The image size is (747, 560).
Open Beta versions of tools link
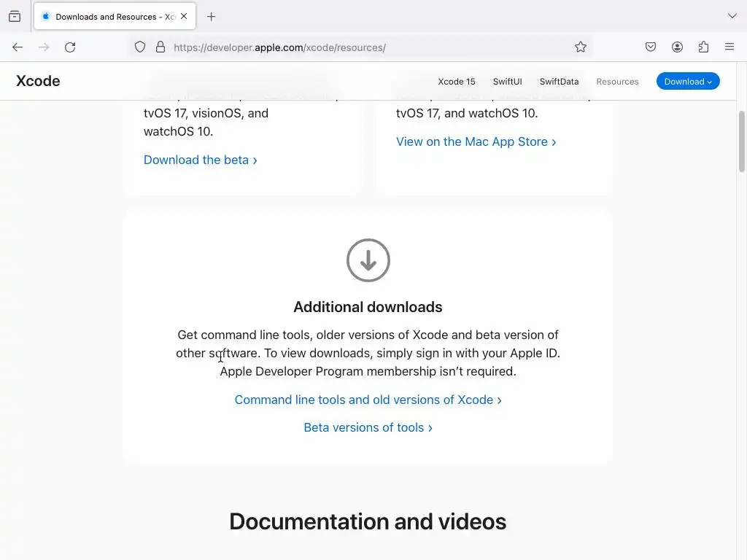368,427
